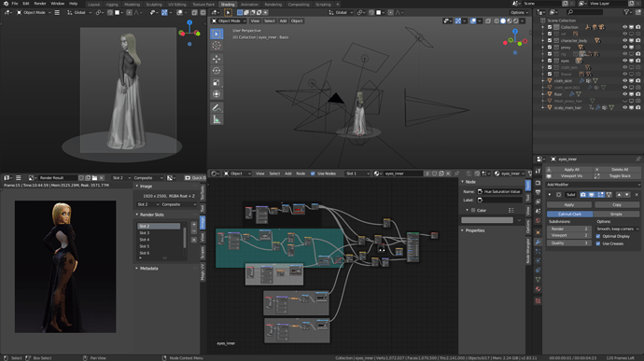Select the Select Box tool in main viewport
The width and height of the screenshot is (644, 361).
(x=217, y=34)
